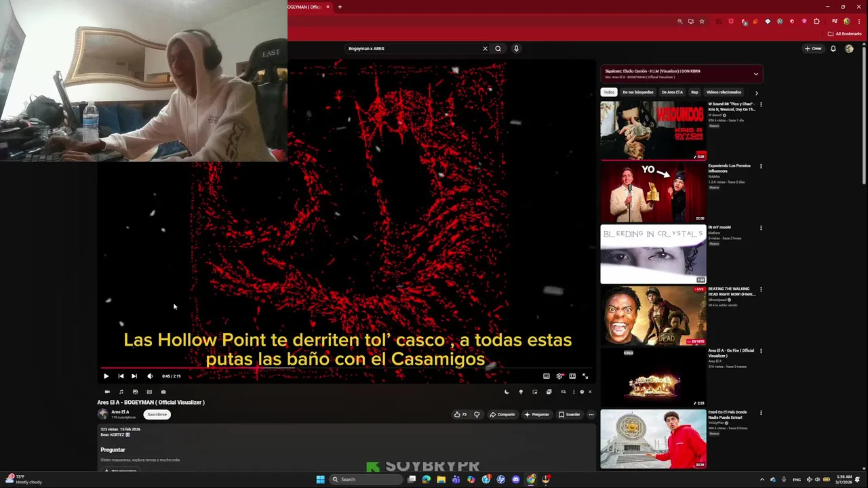Show more filter chips with arrow
The image size is (868, 488).
tap(756, 93)
